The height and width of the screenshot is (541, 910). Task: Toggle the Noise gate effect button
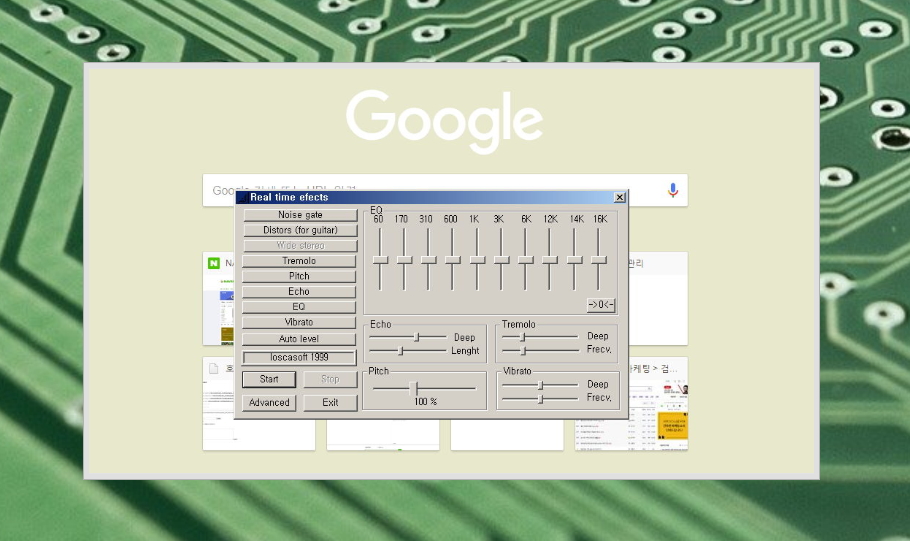[300, 215]
